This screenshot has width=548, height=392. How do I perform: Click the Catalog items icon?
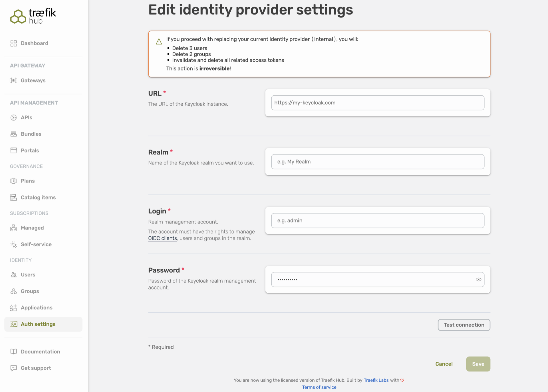point(13,198)
